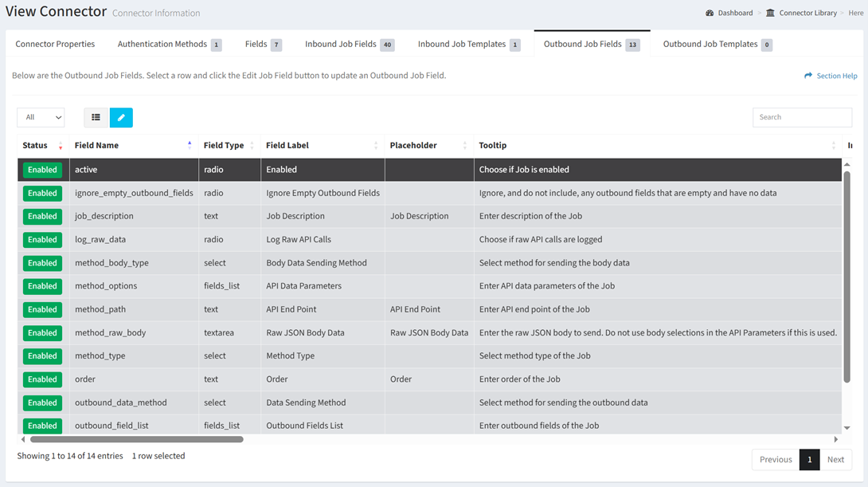
Task: Open the All filter dropdown
Action: (x=41, y=117)
